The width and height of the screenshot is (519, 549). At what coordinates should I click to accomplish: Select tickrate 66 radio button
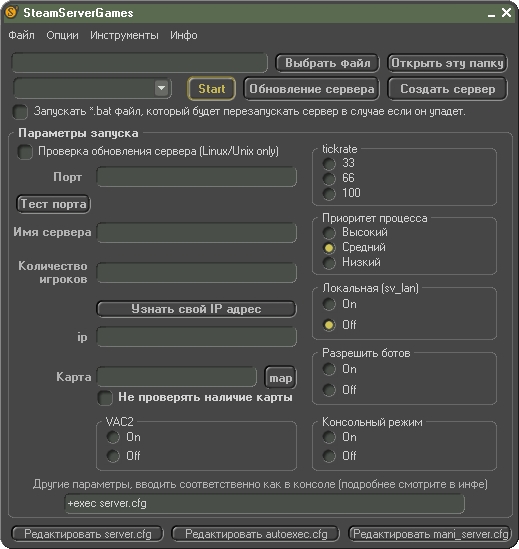pyautogui.click(x=329, y=178)
